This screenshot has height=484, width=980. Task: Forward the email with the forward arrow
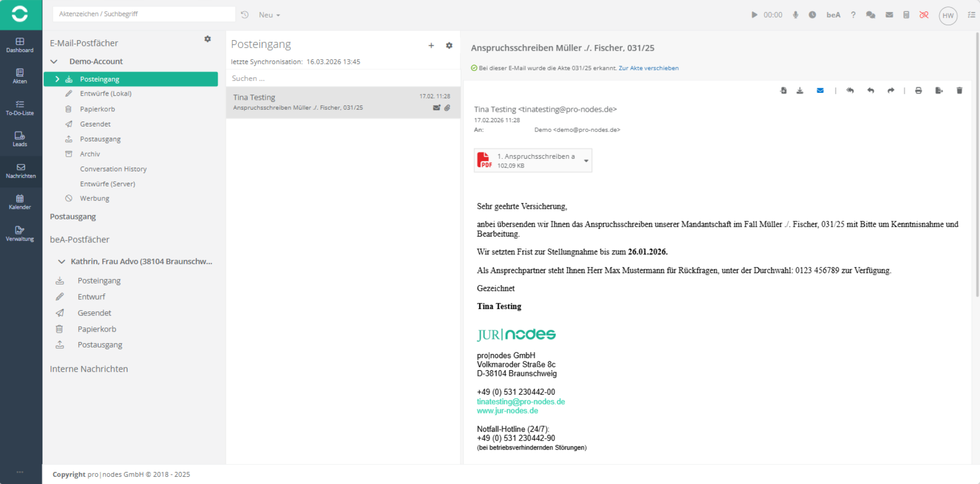pos(891,91)
